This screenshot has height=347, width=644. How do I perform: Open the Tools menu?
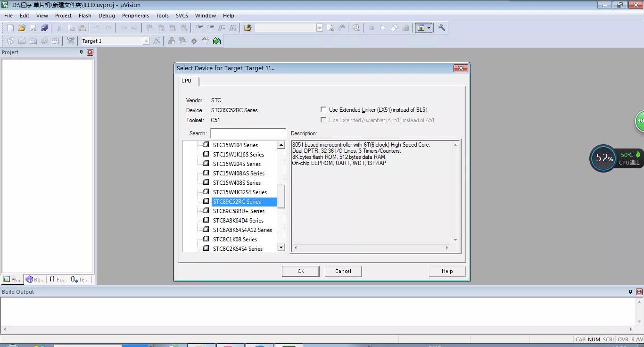tap(162, 16)
